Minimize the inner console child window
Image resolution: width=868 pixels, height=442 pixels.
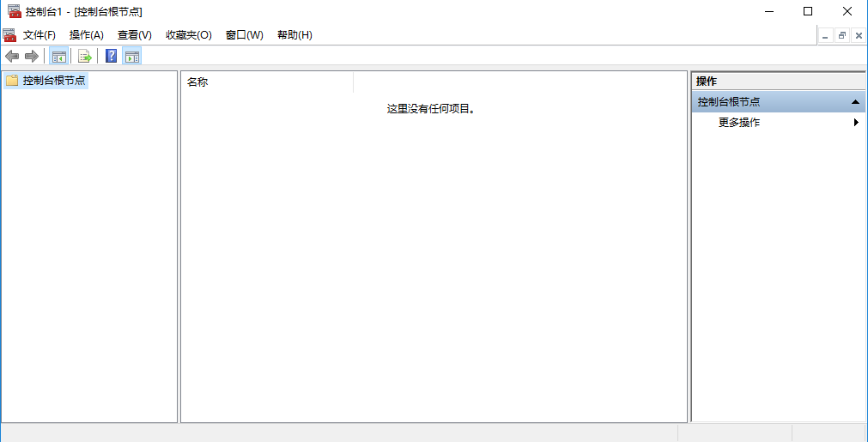pyautogui.click(x=826, y=35)
